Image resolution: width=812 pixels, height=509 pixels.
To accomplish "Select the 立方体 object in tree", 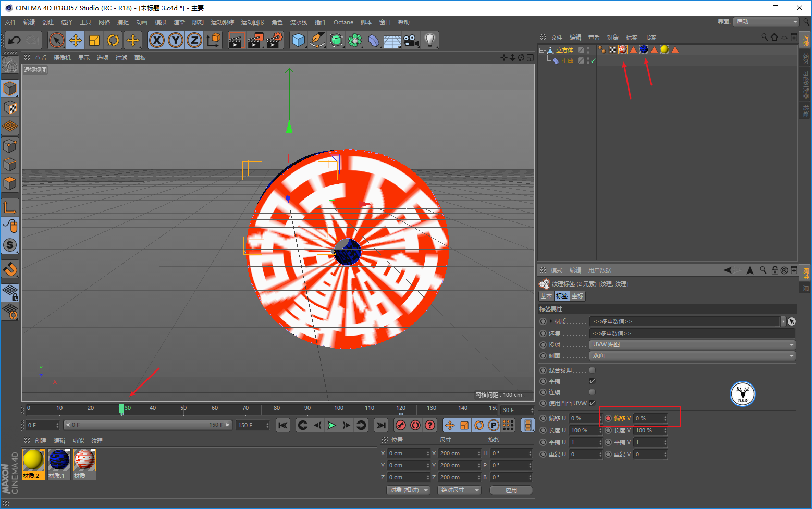I will pos(564,50).
